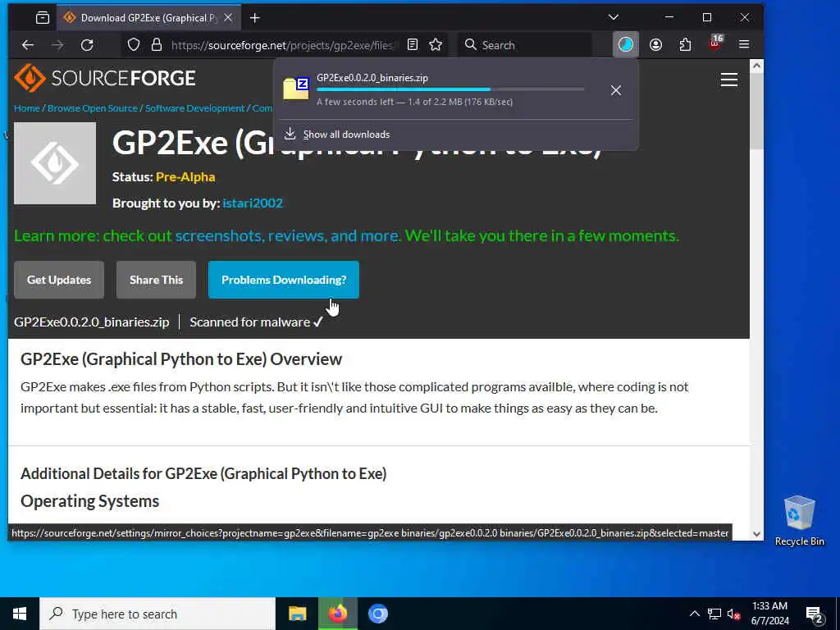The height and width of the screenshot is (630, 840).
Task: Cancel the GP2Exe zip download
Action: tap(616, 90)
